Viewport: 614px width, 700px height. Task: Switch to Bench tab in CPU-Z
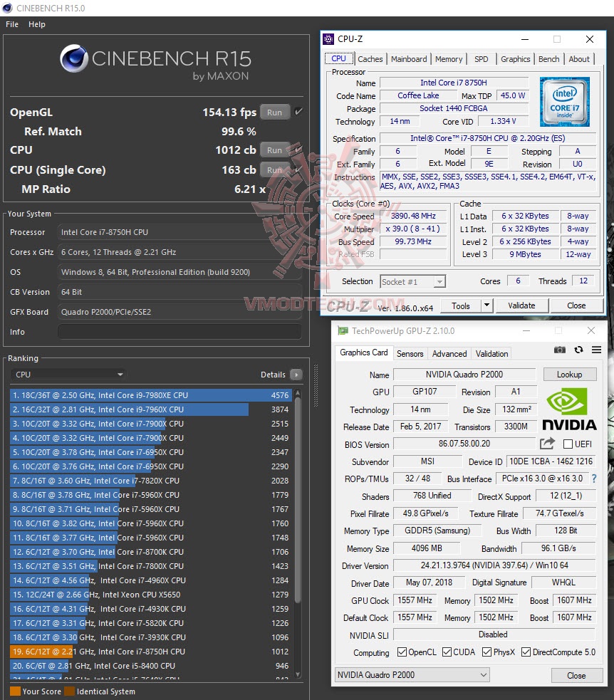(548, 59)
